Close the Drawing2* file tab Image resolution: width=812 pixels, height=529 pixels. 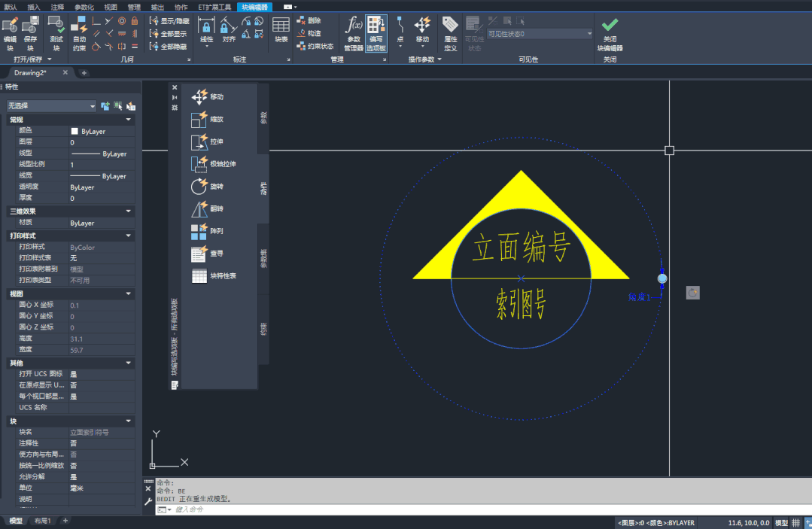65,72
